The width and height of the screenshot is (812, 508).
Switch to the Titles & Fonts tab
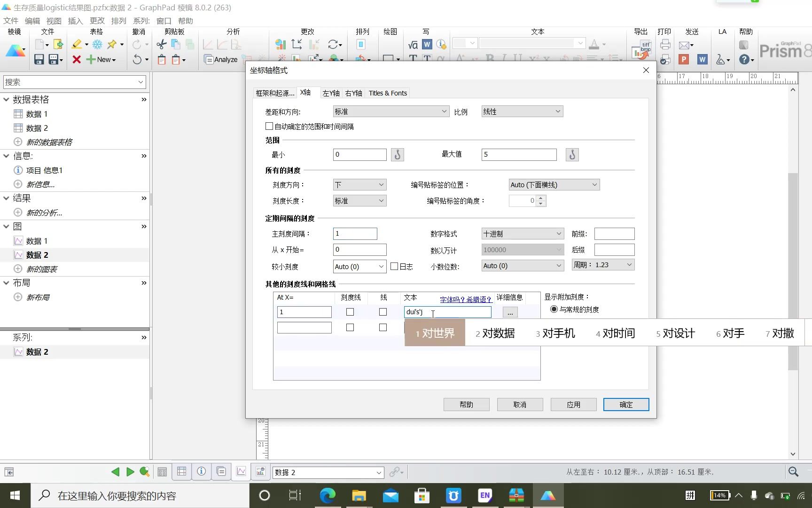point(388,93)
